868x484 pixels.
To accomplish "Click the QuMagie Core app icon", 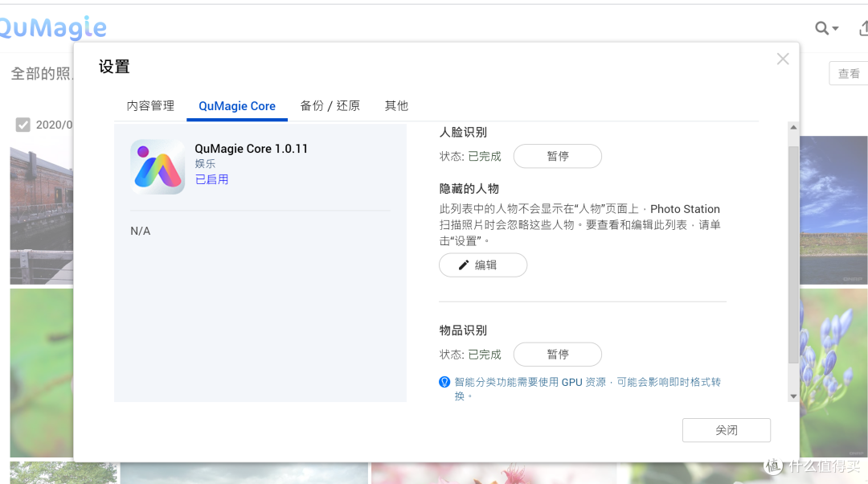I will (x=158, y=166).
